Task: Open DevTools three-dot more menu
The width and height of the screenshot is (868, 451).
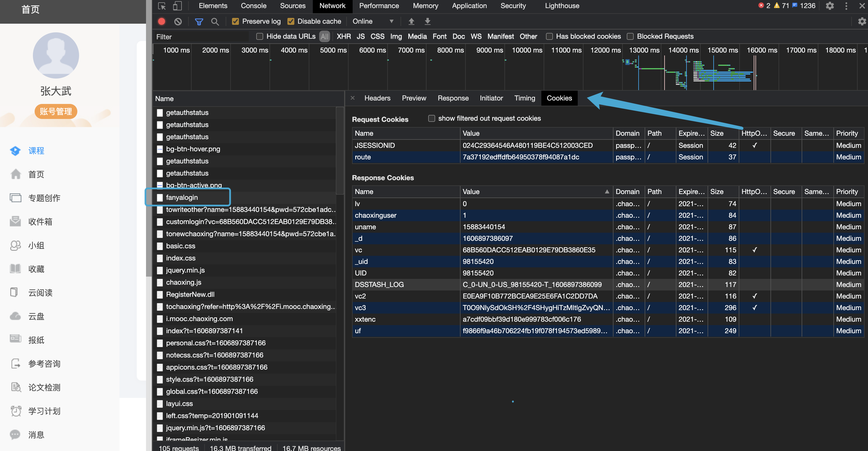Action: coord(846,6)
